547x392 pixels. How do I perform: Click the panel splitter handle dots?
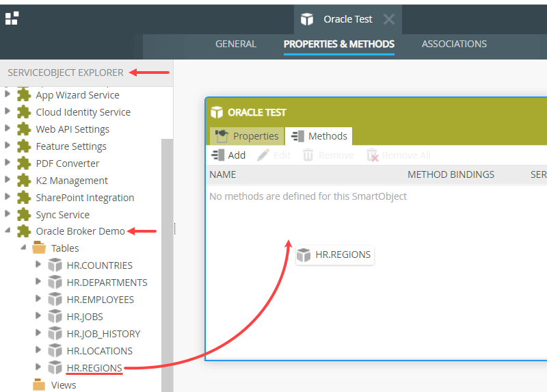[x=175, y=228]
